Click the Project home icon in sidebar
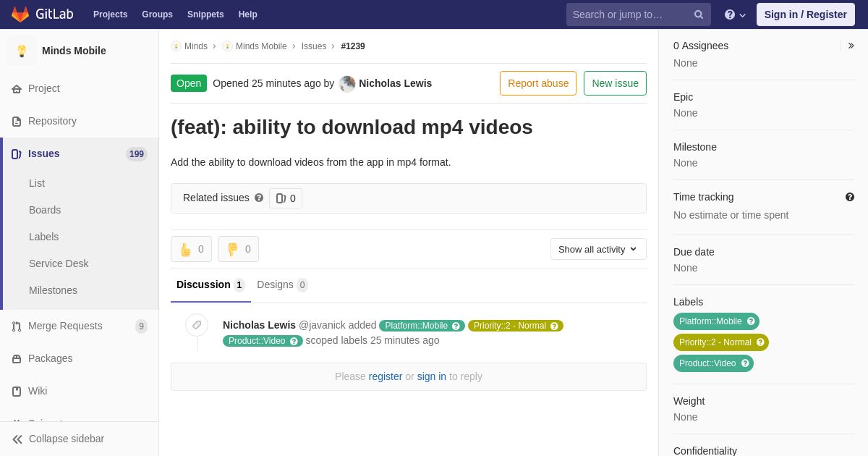Screen dimensions: 868x456 17,88
